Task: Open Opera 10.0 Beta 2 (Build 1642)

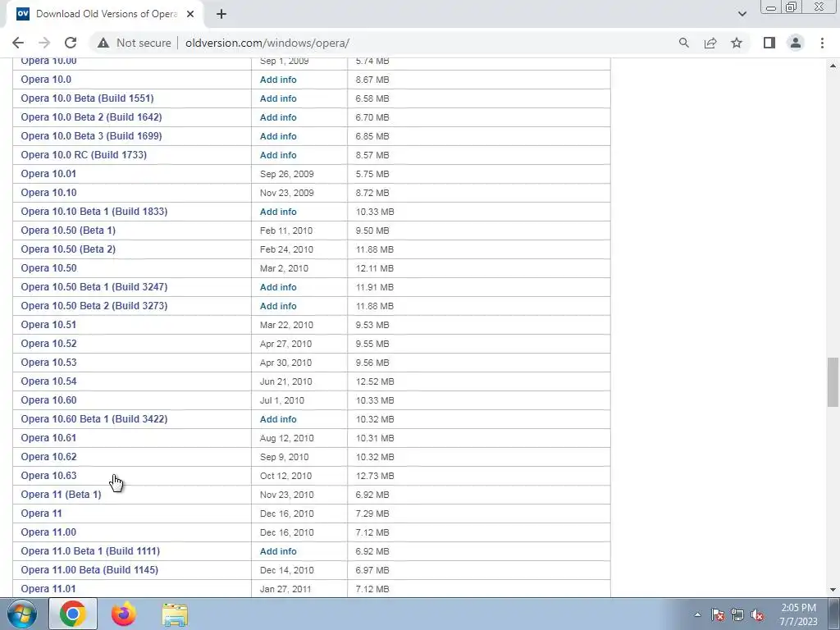Action: tap(91, 116)
